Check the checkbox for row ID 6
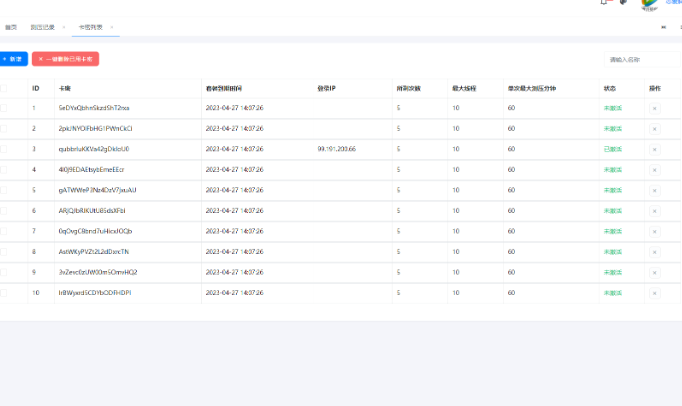This screenshot has height=406, width=682. [x=3, y=211]
